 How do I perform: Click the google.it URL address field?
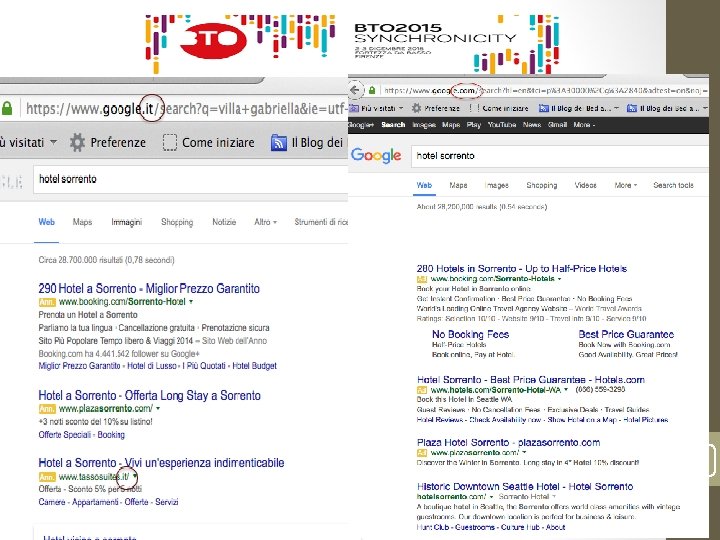click(x=186, y=109)
